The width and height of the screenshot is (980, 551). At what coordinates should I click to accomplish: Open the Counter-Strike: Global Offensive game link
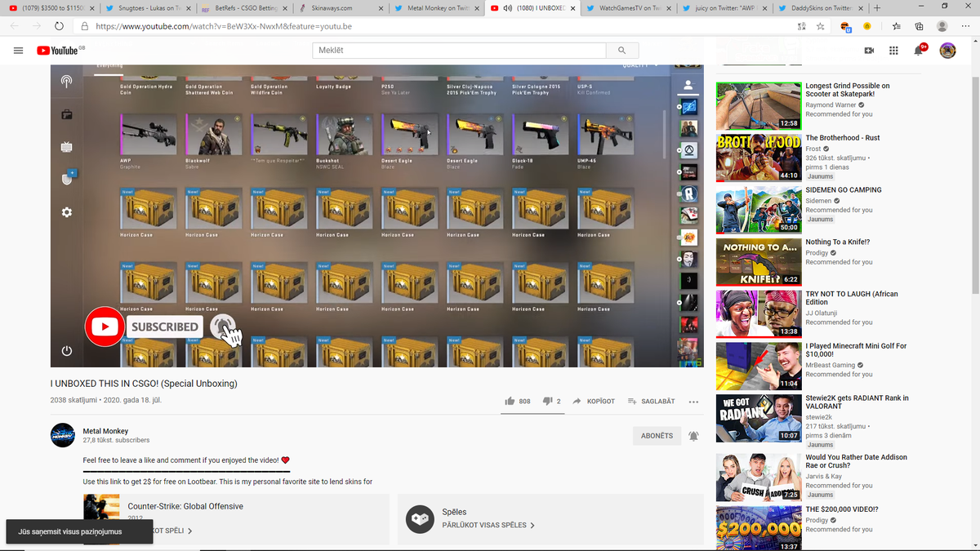185,506
